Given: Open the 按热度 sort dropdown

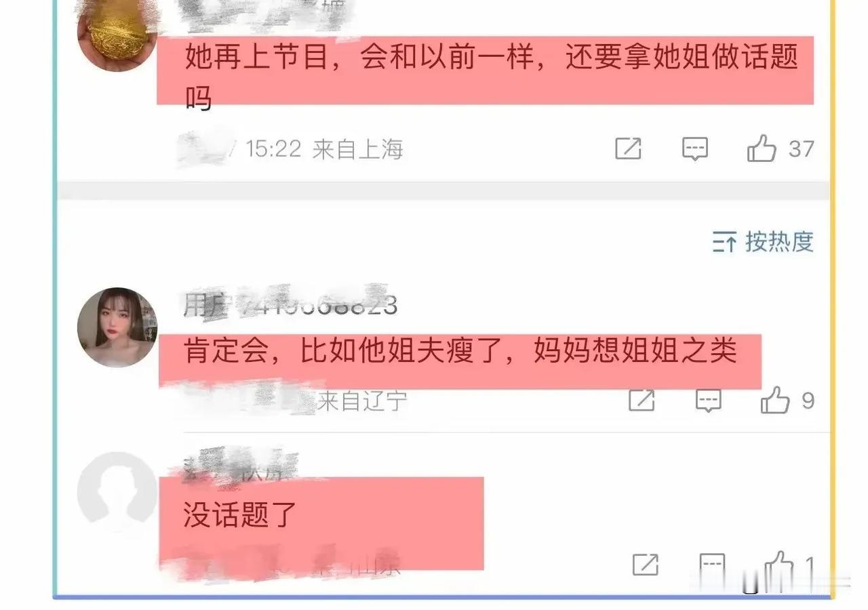Looking at the screenshot, I should tap(763, 241).
